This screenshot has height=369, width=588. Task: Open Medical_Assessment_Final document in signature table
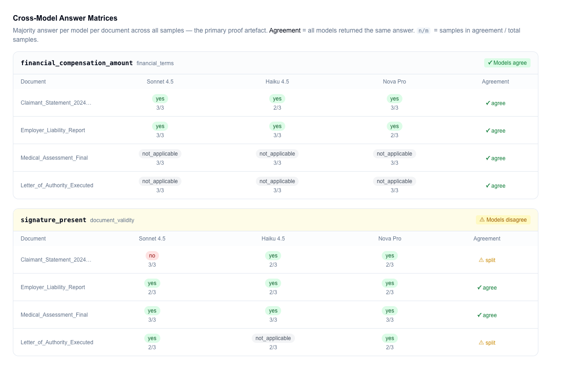[x=54, y=315]
